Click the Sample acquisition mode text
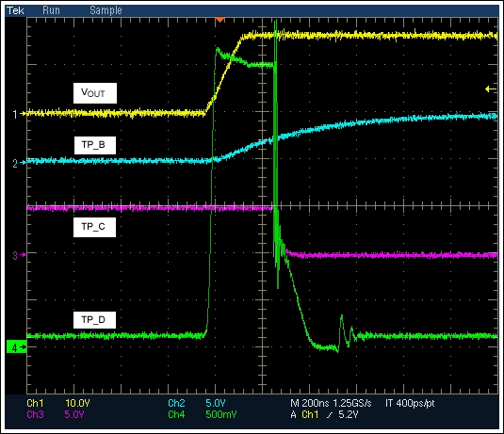This screenshot has height=434, width=504. pos(106,10)
